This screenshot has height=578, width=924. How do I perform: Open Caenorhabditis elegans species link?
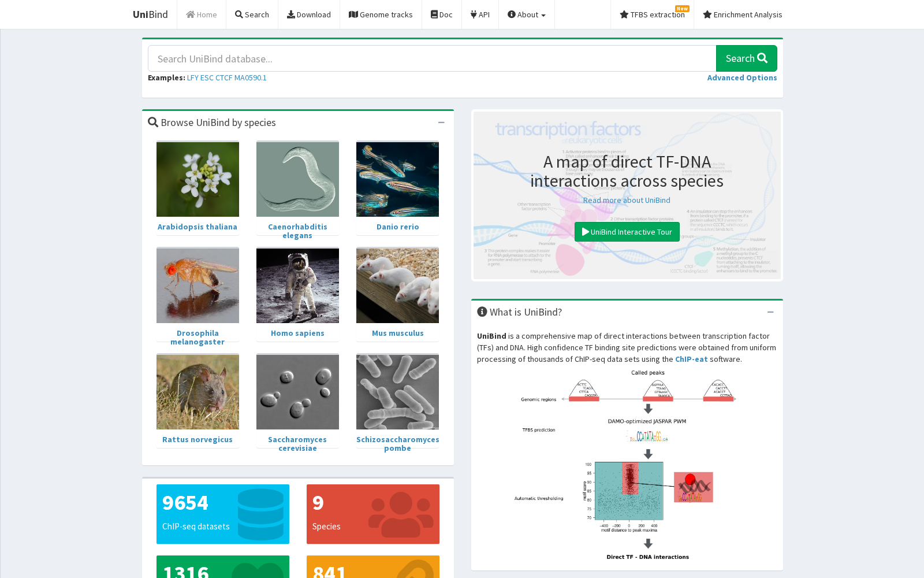(x=297, y=231)
